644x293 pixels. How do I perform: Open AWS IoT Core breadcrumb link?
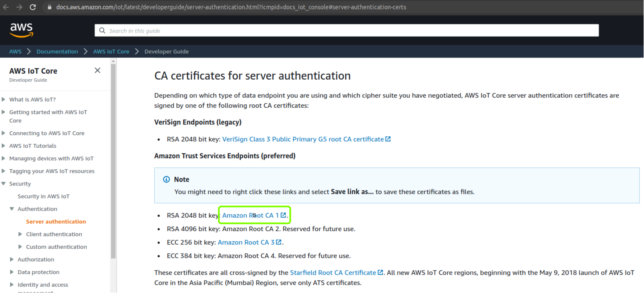tap(111, 51)
